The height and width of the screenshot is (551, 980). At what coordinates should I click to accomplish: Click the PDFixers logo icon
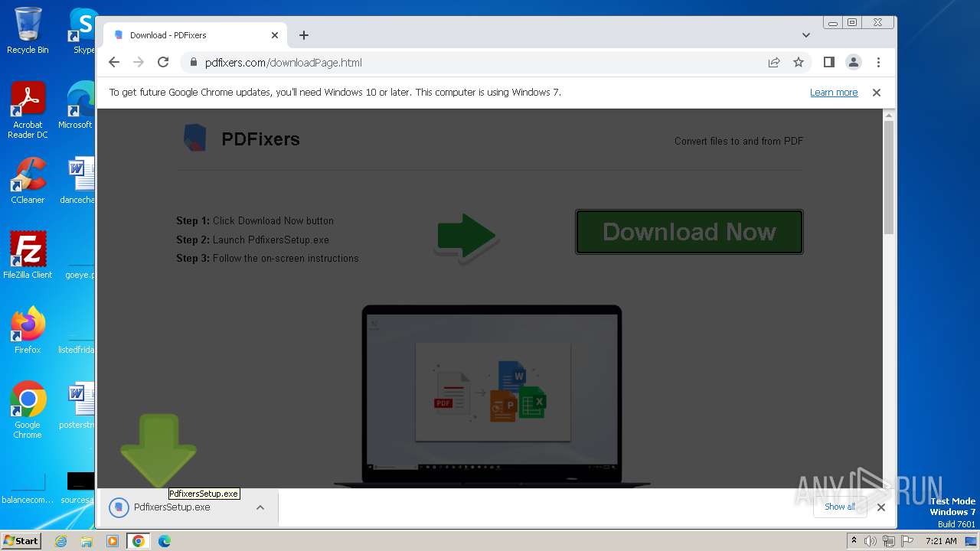[x=195, y=138]
